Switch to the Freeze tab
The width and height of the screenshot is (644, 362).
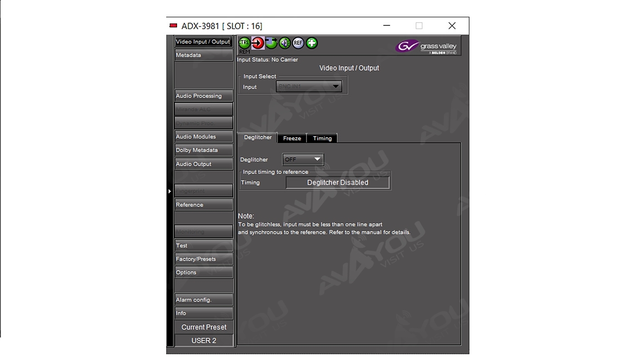pyautogui.click(x=292, y=138)
